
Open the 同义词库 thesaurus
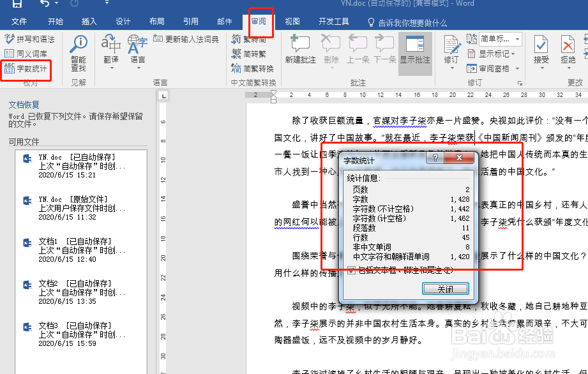point(26,54)
